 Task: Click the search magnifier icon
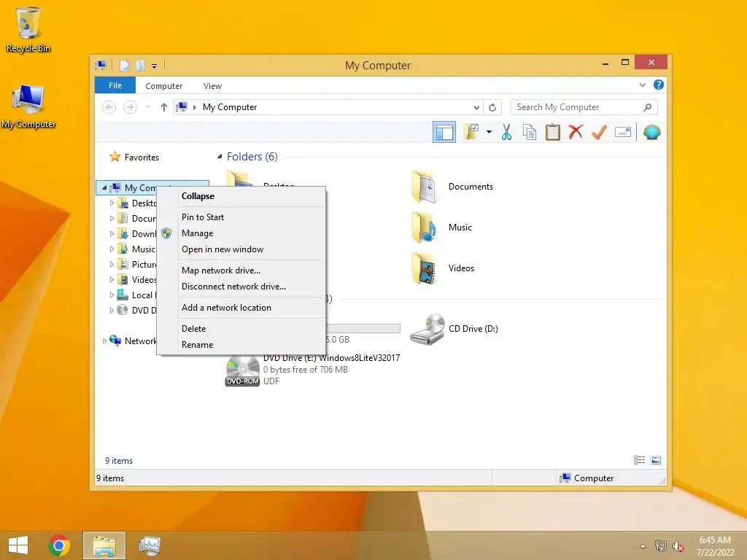(647, 107)
